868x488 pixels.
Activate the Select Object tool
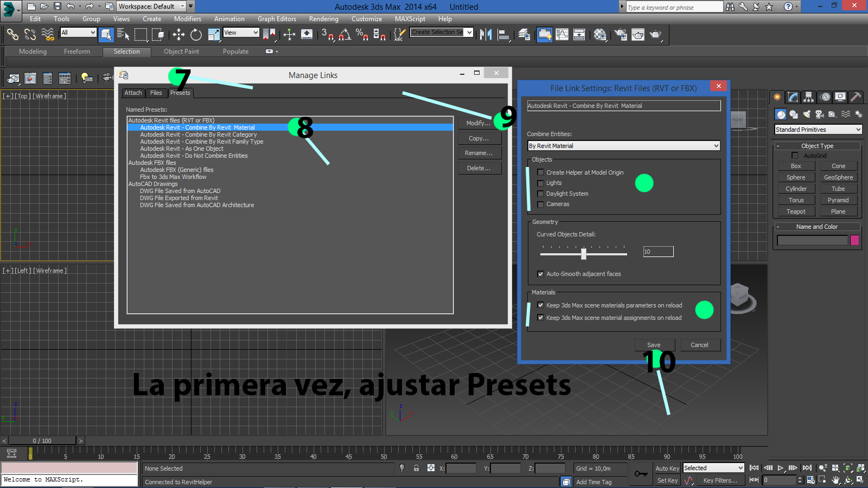pos(106,35)
